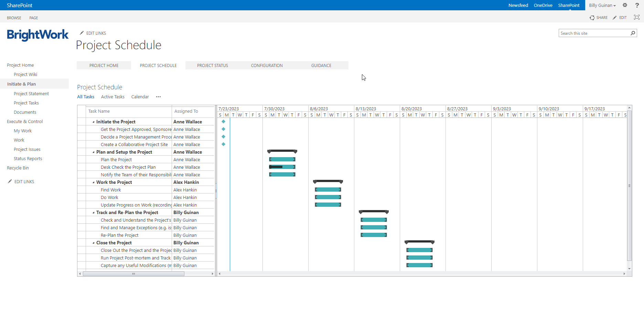Switch to the PAGE ribbon tab
Screen dimensions: 644x322
point(33,18)
